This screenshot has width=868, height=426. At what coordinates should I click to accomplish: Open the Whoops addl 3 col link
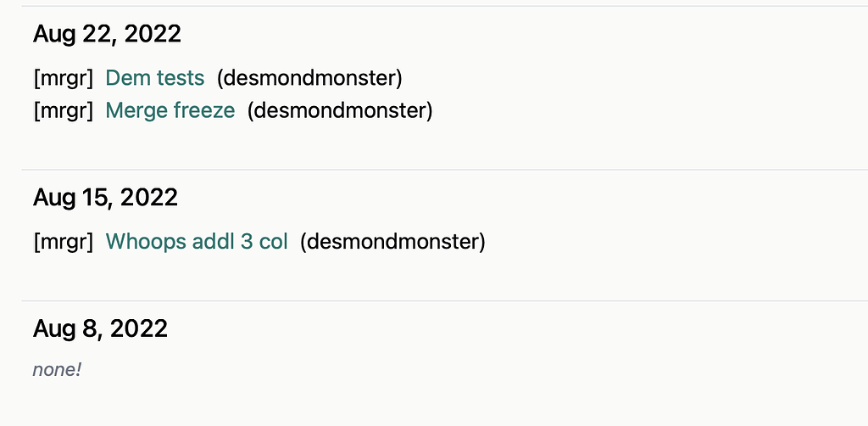[197, 242]
